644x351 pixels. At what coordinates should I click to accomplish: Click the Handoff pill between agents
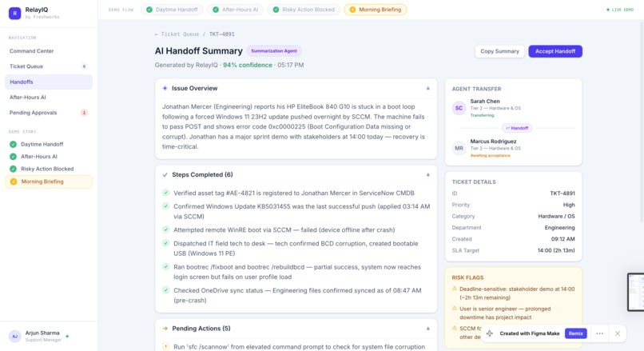coord(517,128)
